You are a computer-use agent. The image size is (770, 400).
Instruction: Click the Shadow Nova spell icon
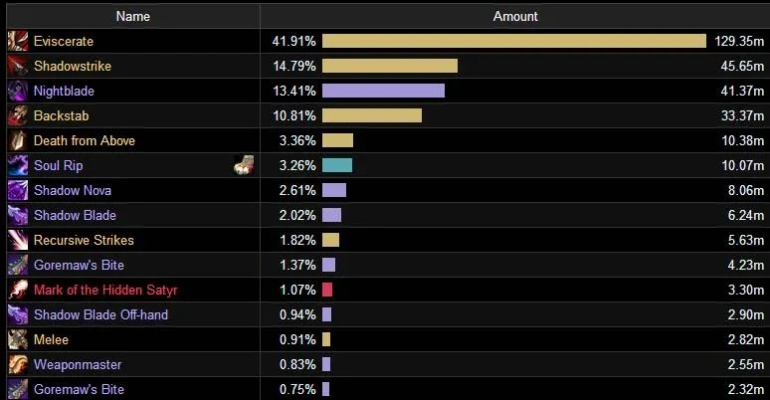[17, 191]
